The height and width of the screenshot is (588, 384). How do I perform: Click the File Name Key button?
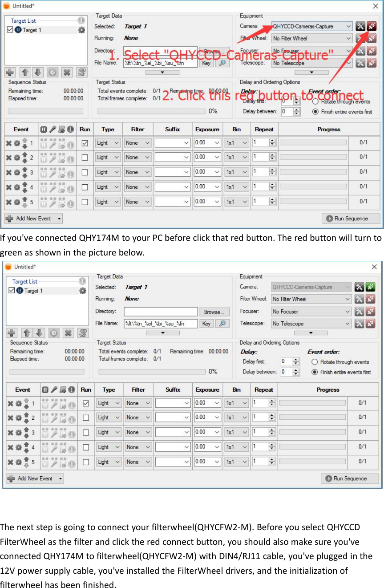tap(207, 63)
